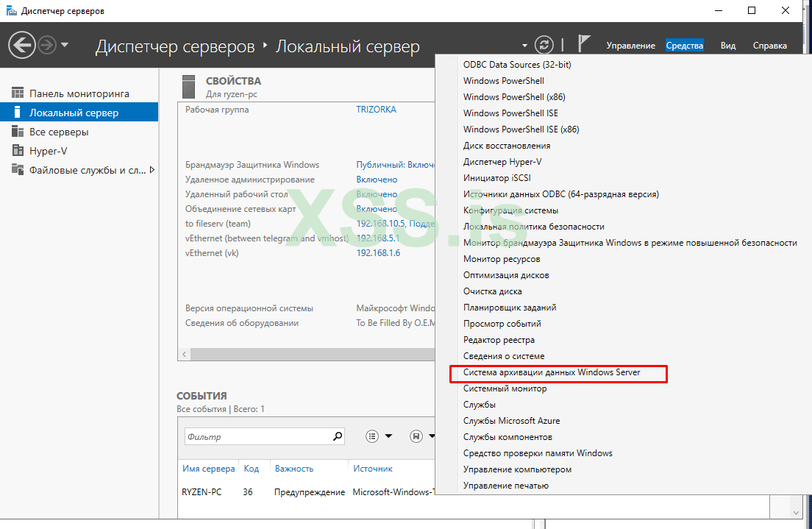Open the Справка menu
Image resolution: width=812 pixels, height=529 pixels.
coord(769,46)
